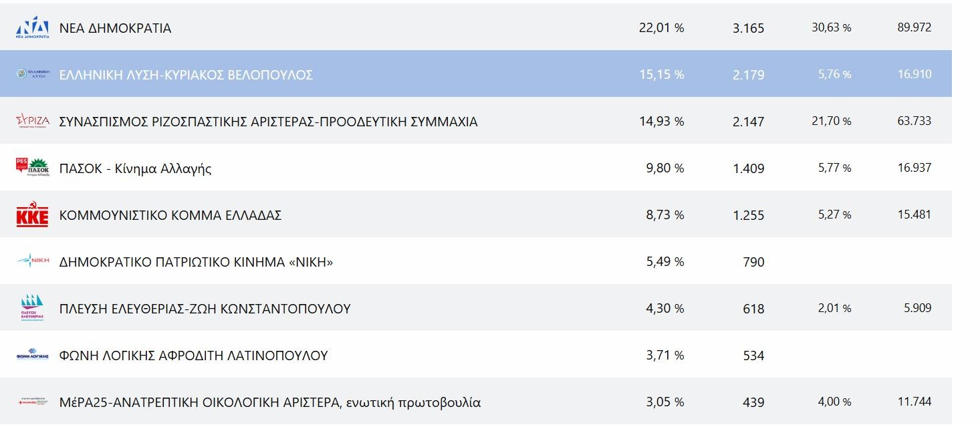Click the ΜέΡΑ25 party logo
This screenshot has width=980, height=425.
pos(33,402)
